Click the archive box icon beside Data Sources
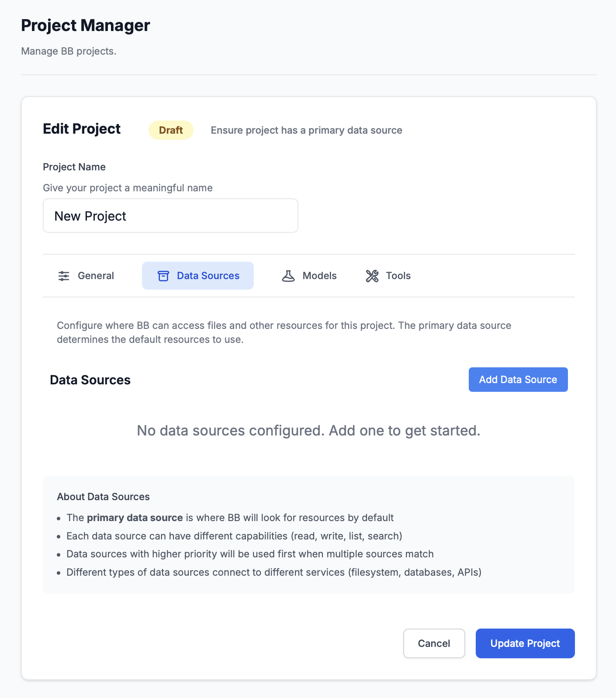 pos(163,276)
